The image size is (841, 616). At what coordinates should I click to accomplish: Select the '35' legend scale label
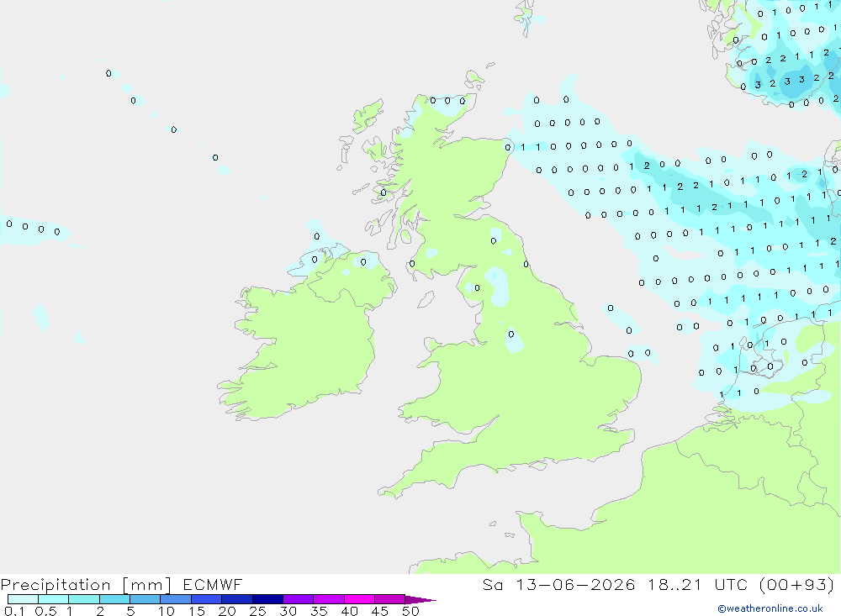319,611
